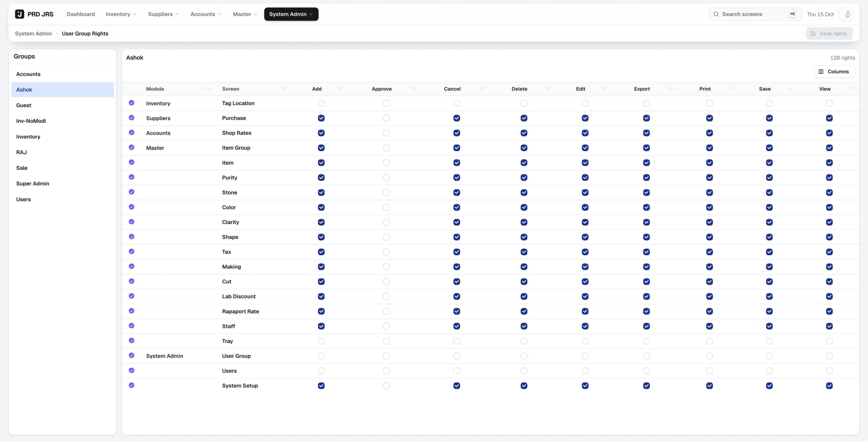Select the Guest group
This screenshot has height=442, width=868.
62,105
